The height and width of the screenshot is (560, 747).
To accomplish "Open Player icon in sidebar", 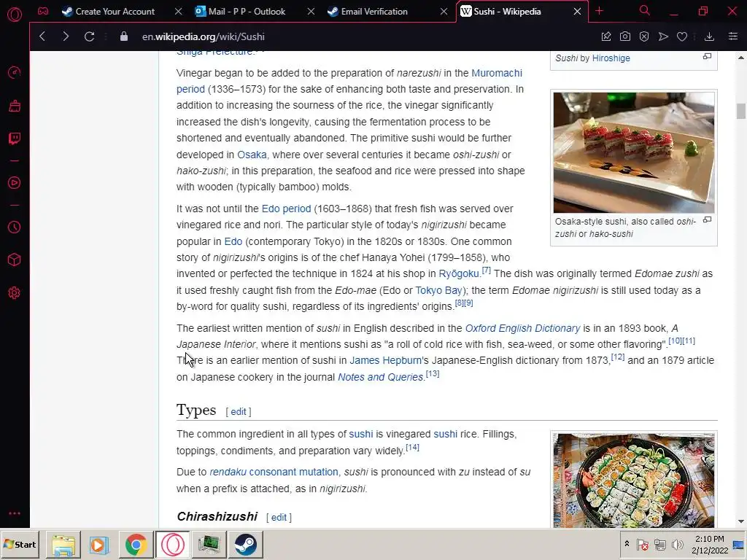I will tap(15, 183).
